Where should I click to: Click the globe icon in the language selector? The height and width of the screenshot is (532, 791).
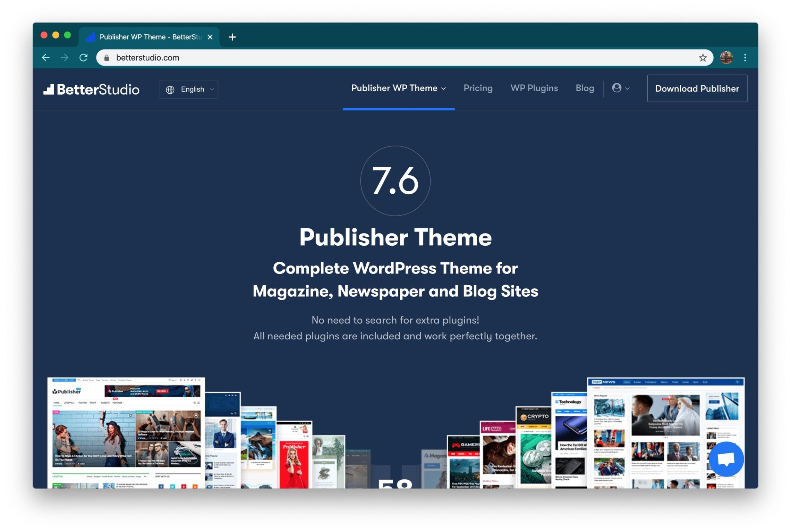pyautogui.click(x=170, y=90)
